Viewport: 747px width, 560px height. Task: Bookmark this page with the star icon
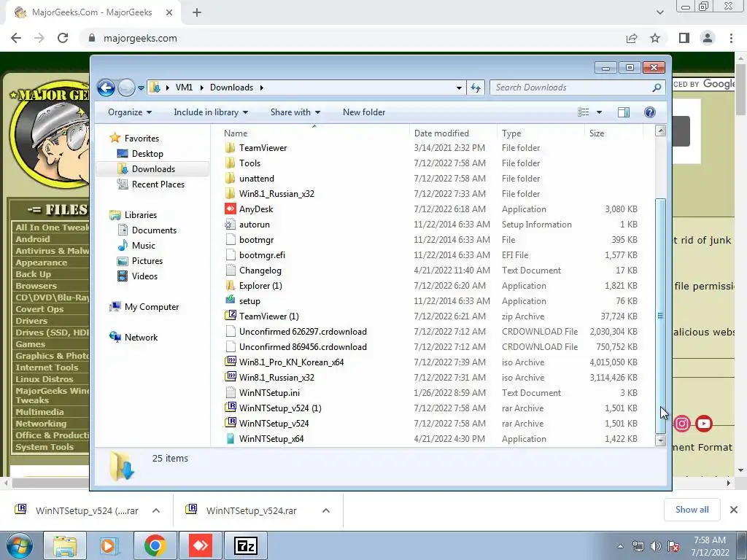coord(655,38)
